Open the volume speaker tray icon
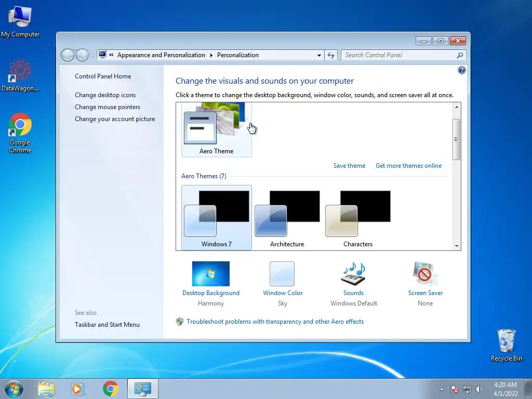 pos(480,389)
